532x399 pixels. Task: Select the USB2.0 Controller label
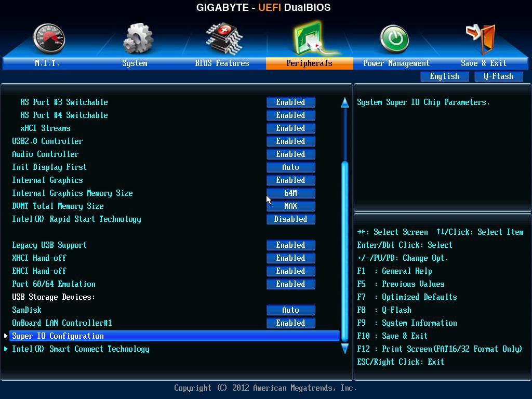[47, 141]
